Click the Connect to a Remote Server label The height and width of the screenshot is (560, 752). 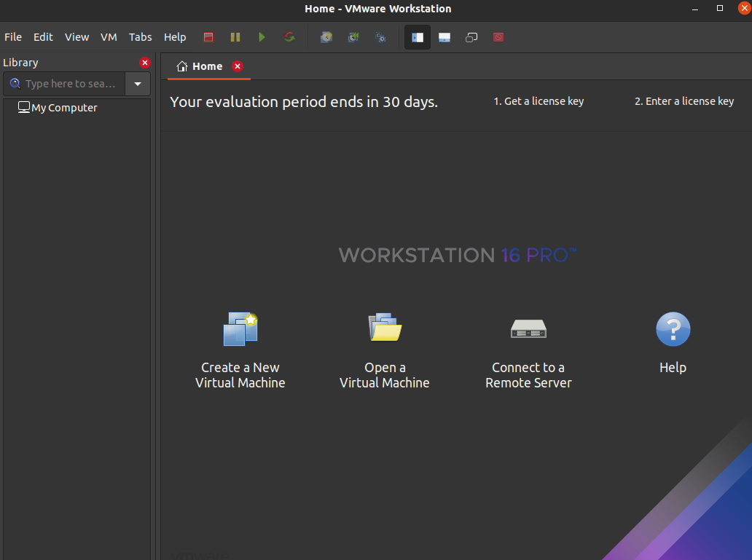528,375
